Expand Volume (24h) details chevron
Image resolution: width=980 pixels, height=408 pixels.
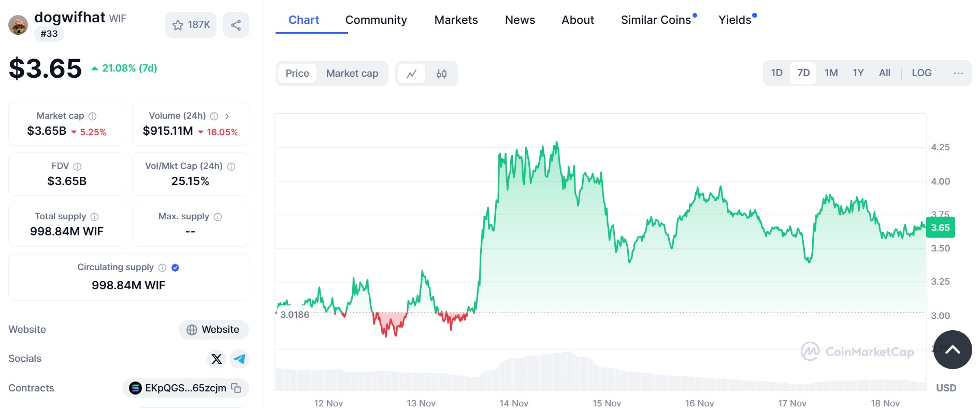tap(227, 116)
